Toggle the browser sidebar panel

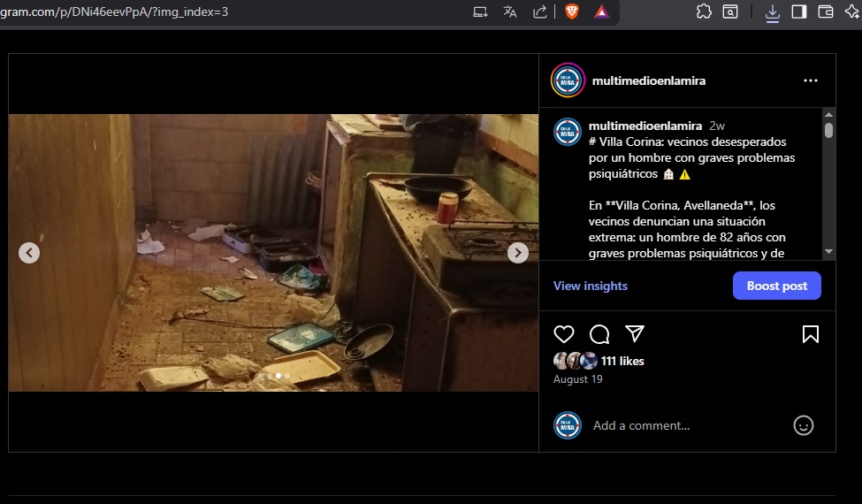pos(798,11)
